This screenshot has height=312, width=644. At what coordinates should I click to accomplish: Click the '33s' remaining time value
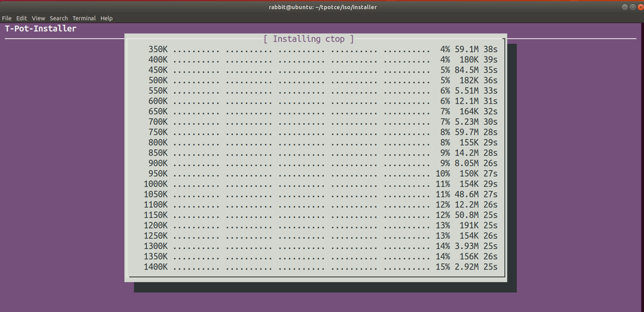click(x=490, y=91)
